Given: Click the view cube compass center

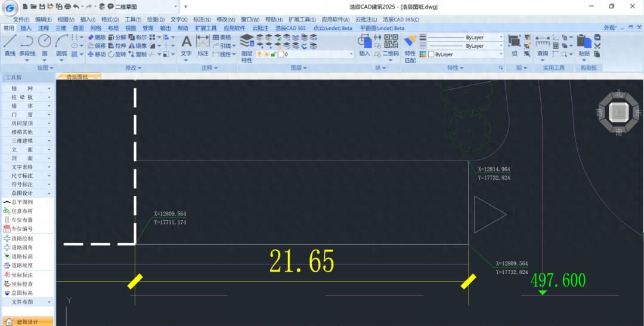Looking at the screenshot, I should click(619, 112).
